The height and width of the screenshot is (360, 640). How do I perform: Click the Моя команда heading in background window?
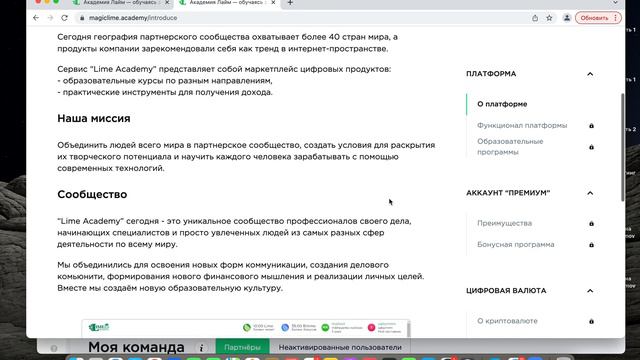(x=136, y=347)
